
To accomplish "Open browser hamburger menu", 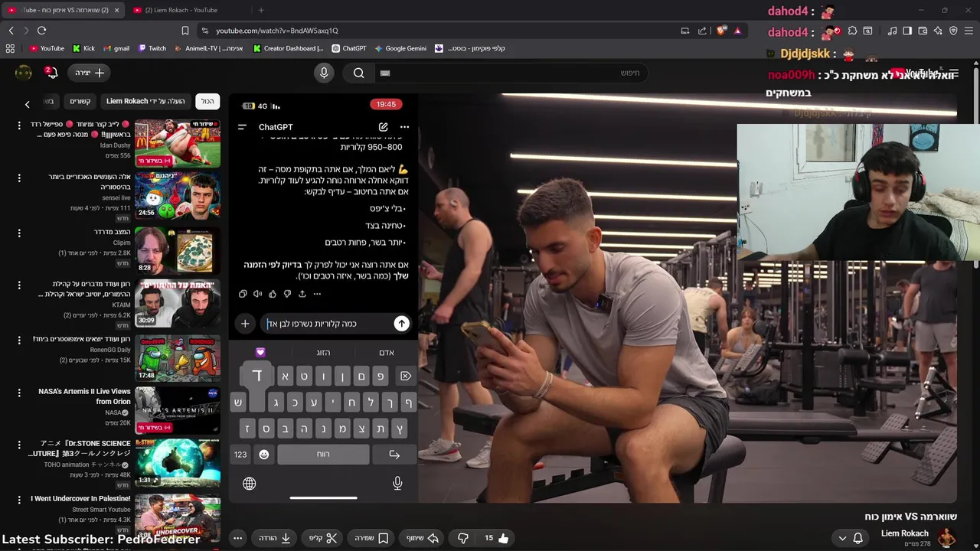I will [x=969, y=31].
